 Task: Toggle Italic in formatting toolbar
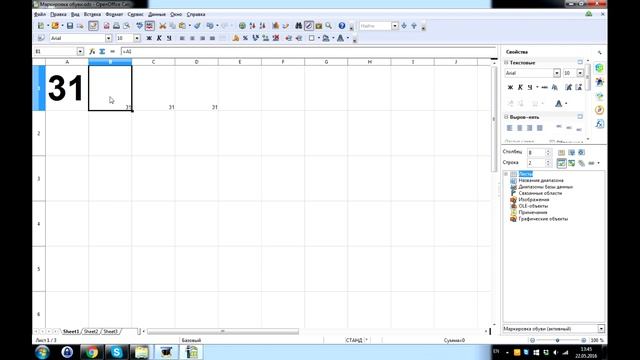pyautogui.click(x=159, y=38)
